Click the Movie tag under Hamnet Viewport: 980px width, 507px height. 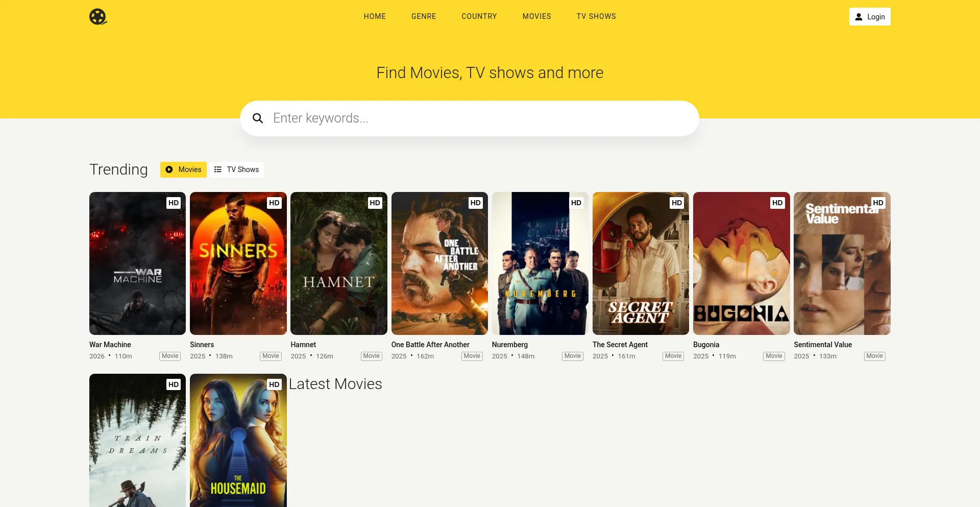click(x=371, y=356)
